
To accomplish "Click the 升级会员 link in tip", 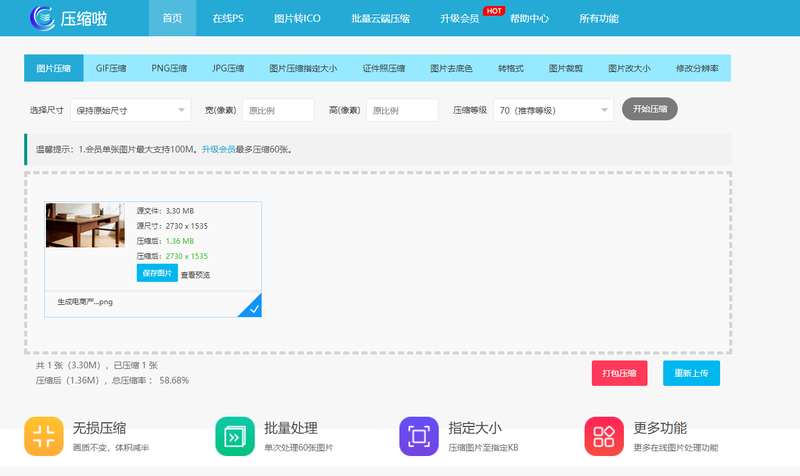I will [x=218, y=149].
